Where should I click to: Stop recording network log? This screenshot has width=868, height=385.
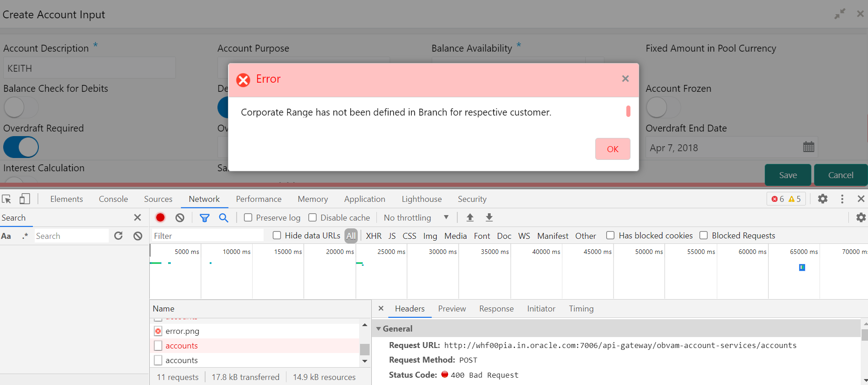(x=160, y=217)
